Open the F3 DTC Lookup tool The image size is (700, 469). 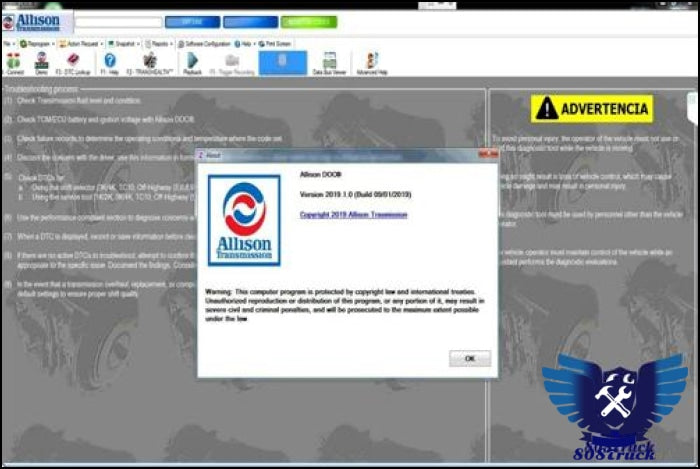(x=72, y=62)
